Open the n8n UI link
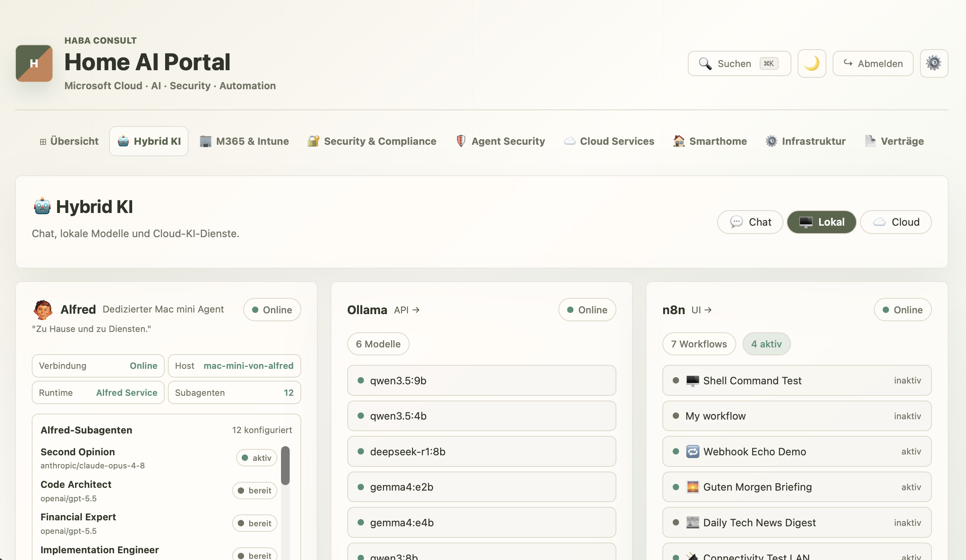966x560 pixels. 702,310
